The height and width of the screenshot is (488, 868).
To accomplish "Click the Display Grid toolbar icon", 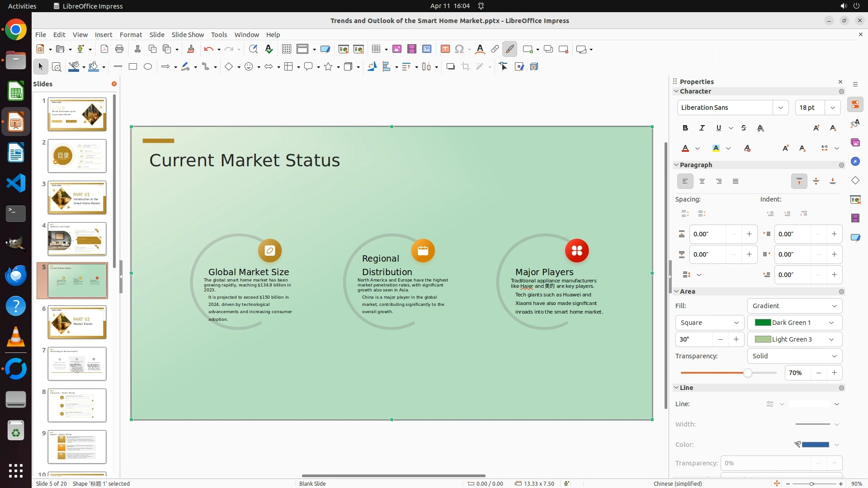I will point(286,49).
